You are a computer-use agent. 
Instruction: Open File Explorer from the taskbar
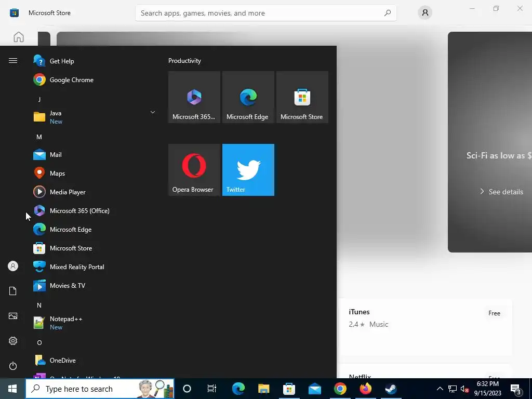click(263, 389)
